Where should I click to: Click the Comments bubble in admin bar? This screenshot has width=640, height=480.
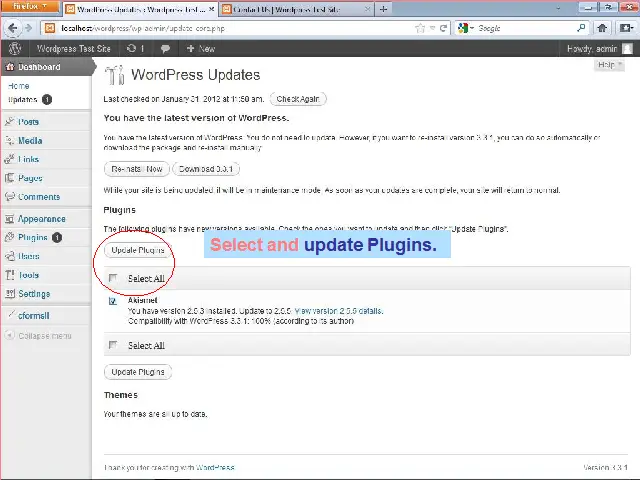(165, 48)
